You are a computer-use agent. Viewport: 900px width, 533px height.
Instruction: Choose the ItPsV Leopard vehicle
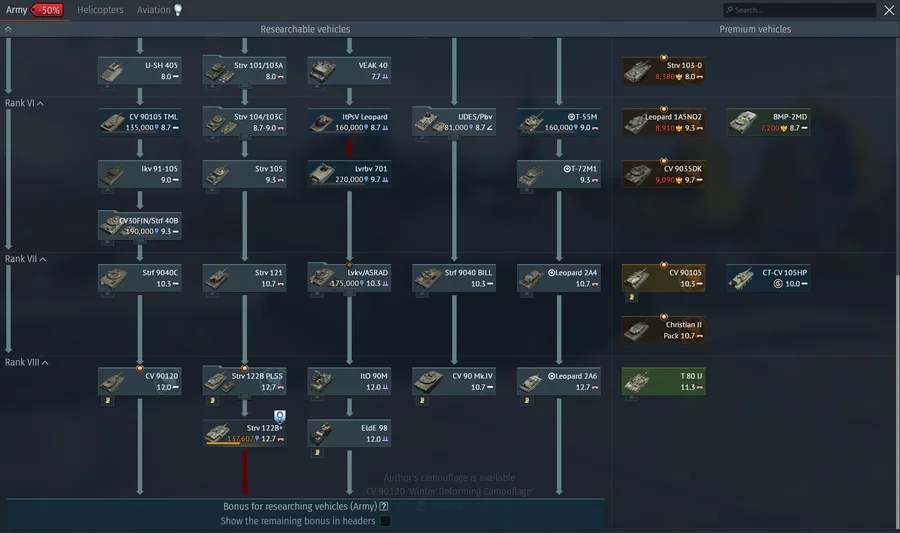click(348, 121)
